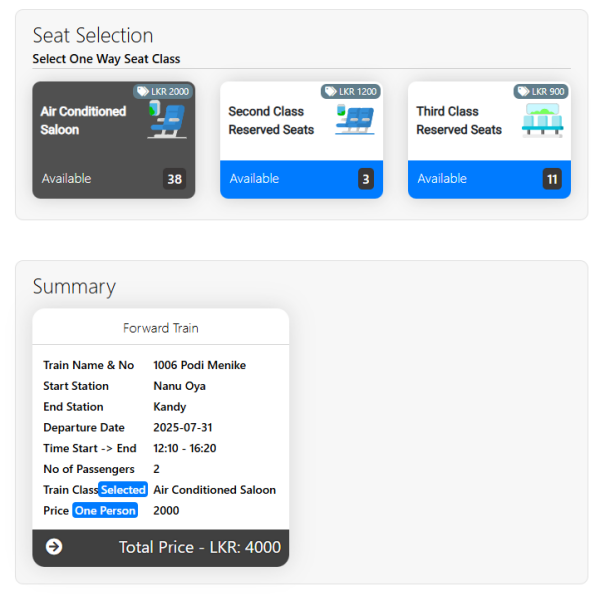Click the Third Class bench seats icon
600x601 pixels.
pos(542,120)
